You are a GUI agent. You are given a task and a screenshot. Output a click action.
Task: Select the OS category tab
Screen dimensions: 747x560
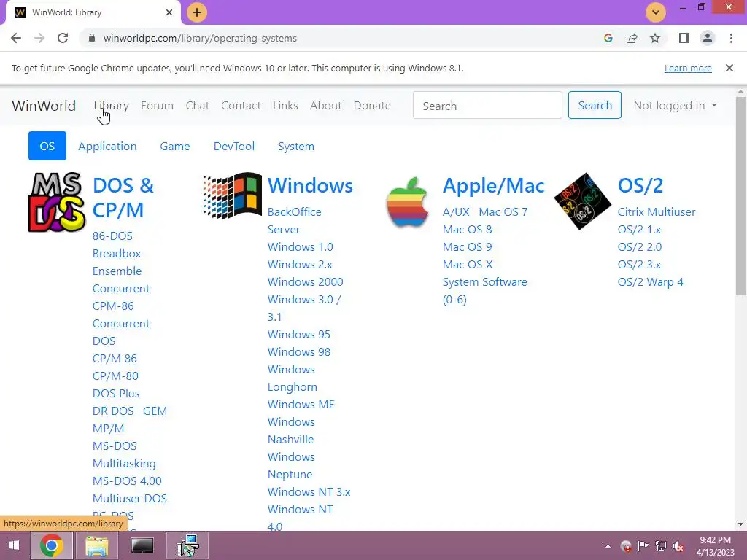tap(47, 146)
